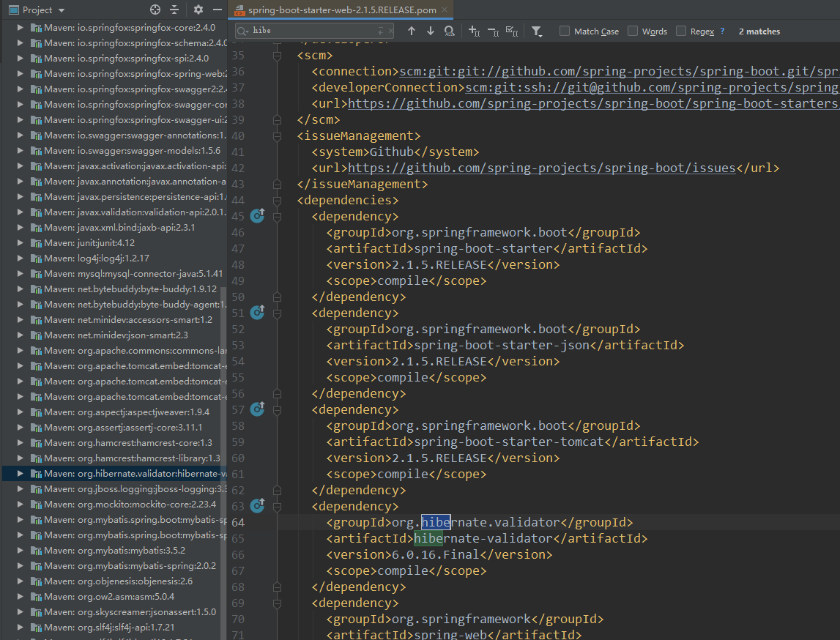The height and width of the screenshot is (640, 840).
Task: Click gutter icon on line 45
Action: point(257,215)
